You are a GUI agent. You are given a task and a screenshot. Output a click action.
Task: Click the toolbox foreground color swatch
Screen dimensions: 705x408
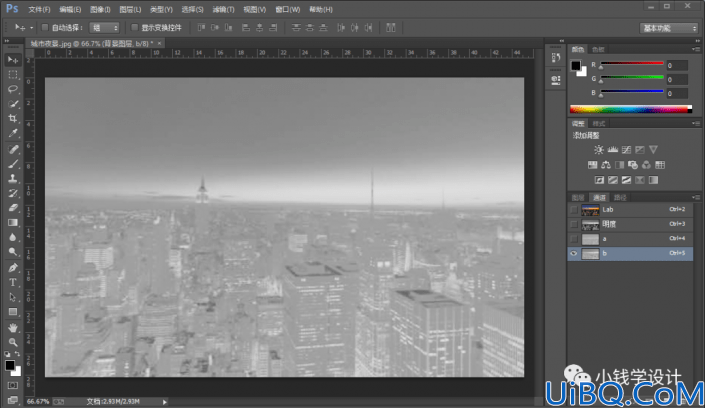click(10, 366)
